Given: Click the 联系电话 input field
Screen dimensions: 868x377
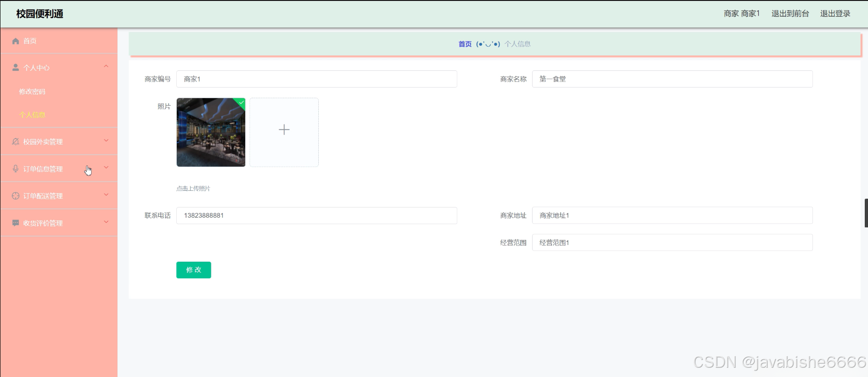Looking at the screenshot, I should tap(316, 215).
